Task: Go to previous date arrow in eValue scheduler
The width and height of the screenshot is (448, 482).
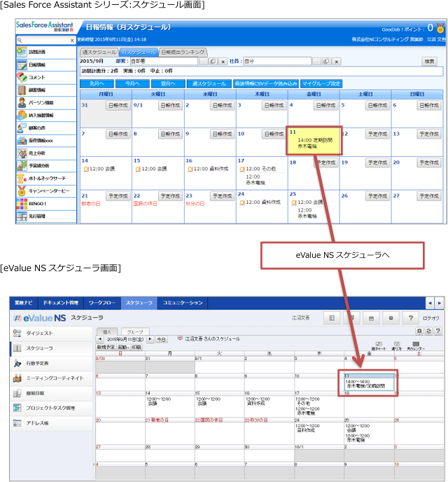Action: point(100,339)
